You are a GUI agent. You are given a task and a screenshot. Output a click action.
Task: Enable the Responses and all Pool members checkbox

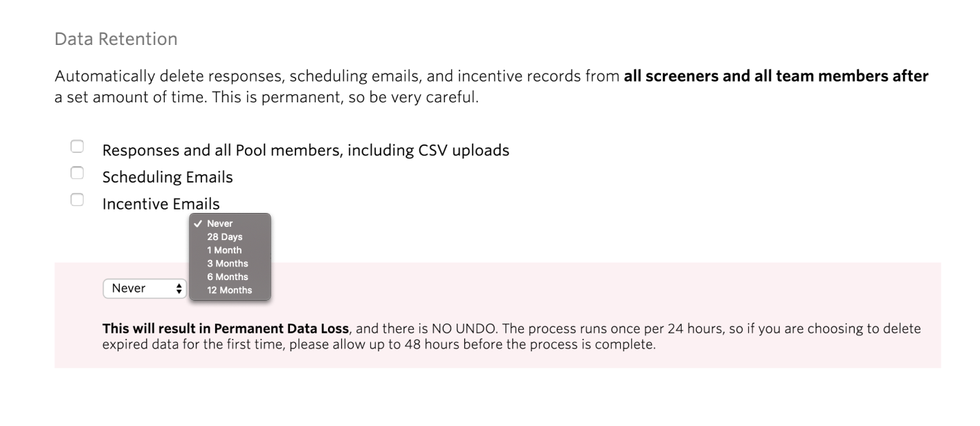[76, 145]
